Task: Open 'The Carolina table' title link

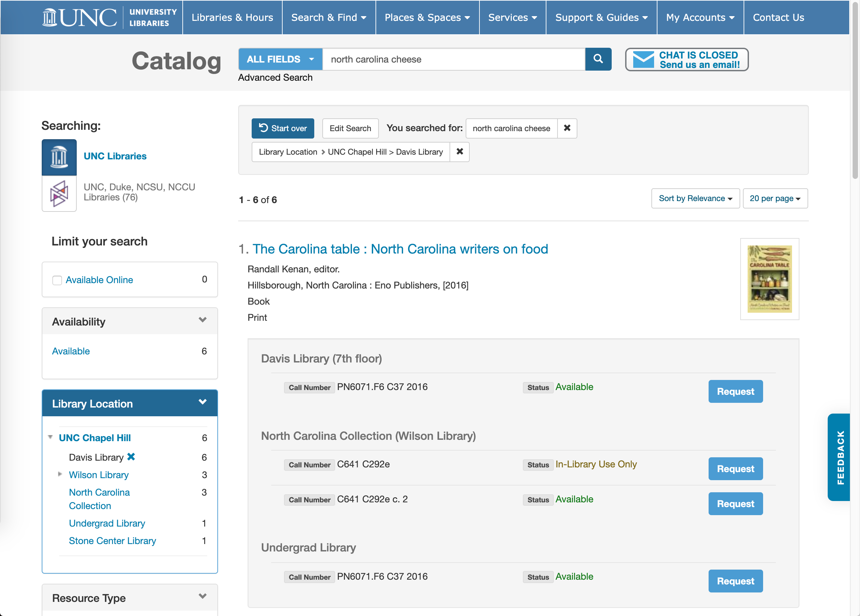Action: click(x=400, y=249)
